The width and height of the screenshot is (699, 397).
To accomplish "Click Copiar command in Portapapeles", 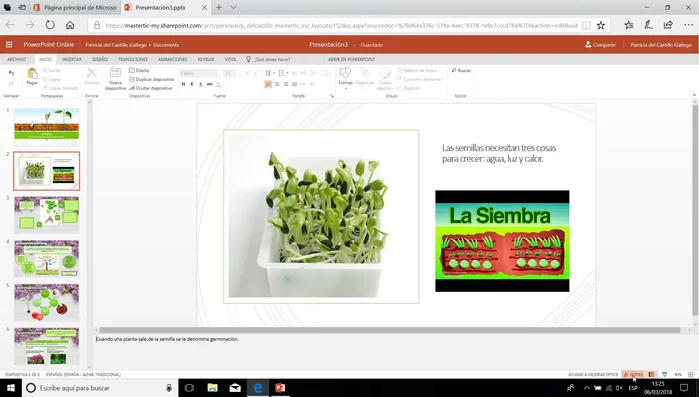I will [x=52, y=79].
